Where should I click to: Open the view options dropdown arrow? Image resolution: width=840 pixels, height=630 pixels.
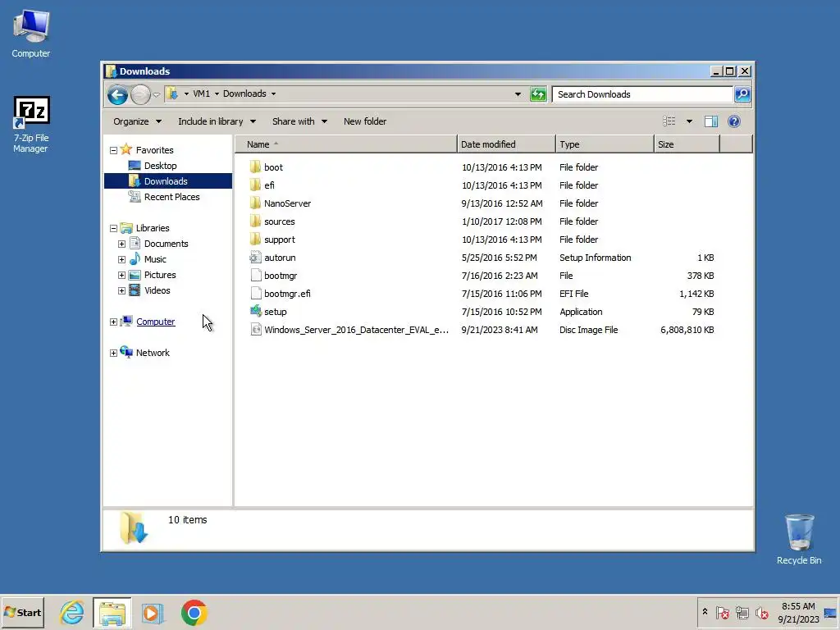689,121
